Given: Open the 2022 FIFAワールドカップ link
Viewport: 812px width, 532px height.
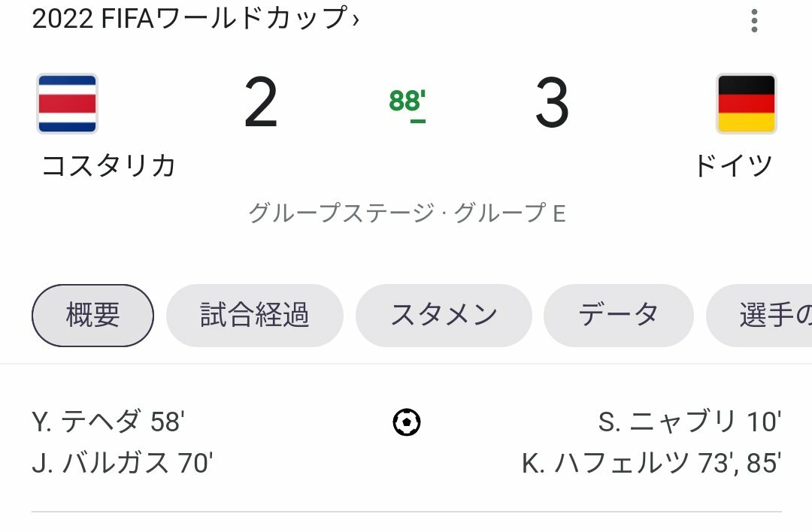Looking at the screenshot, I should click(189, 19).
